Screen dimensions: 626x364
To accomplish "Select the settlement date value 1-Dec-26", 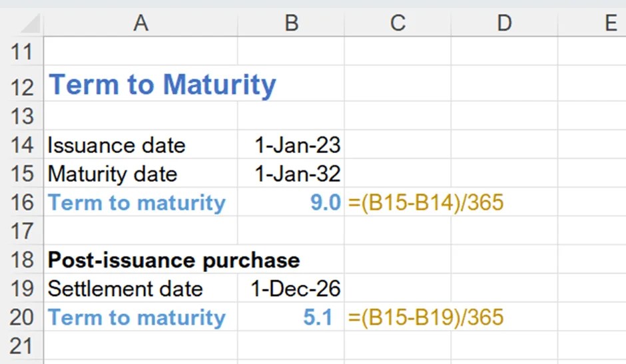I will (295, 289).
